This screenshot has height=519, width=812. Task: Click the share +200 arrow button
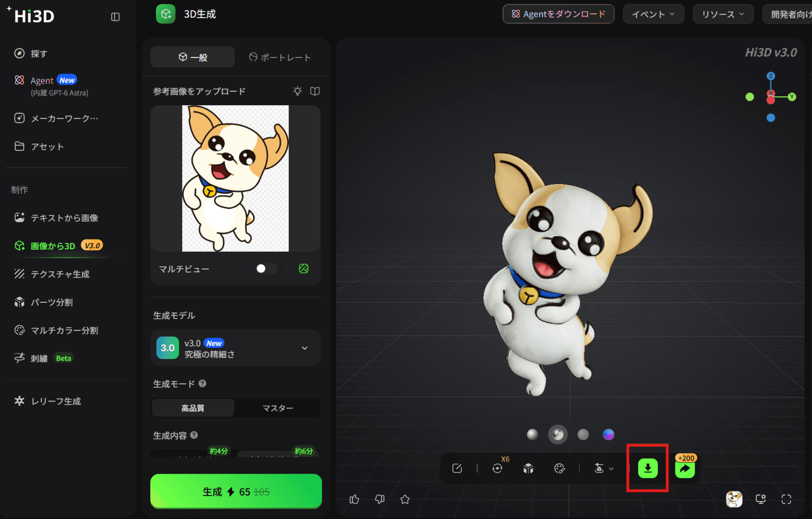(685, 468)
